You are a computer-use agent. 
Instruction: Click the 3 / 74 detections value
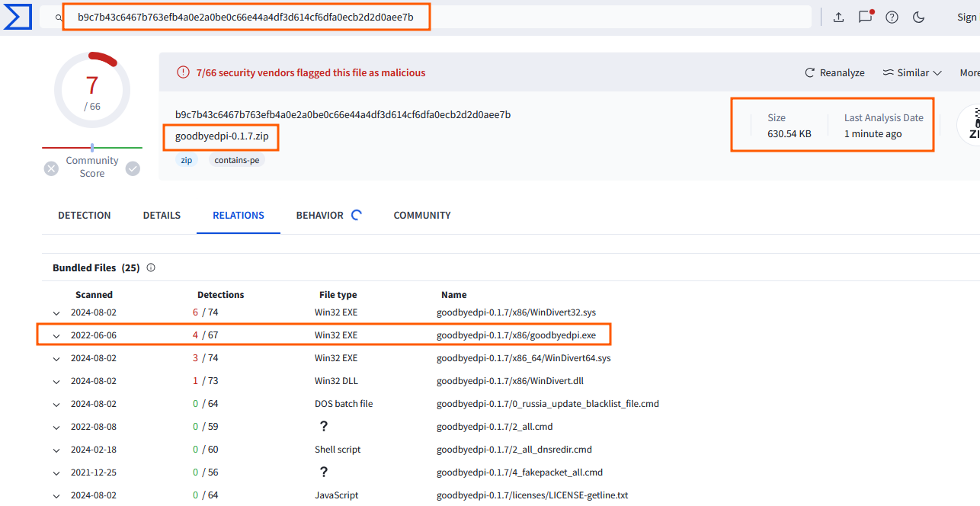click(x=206, y=358)
